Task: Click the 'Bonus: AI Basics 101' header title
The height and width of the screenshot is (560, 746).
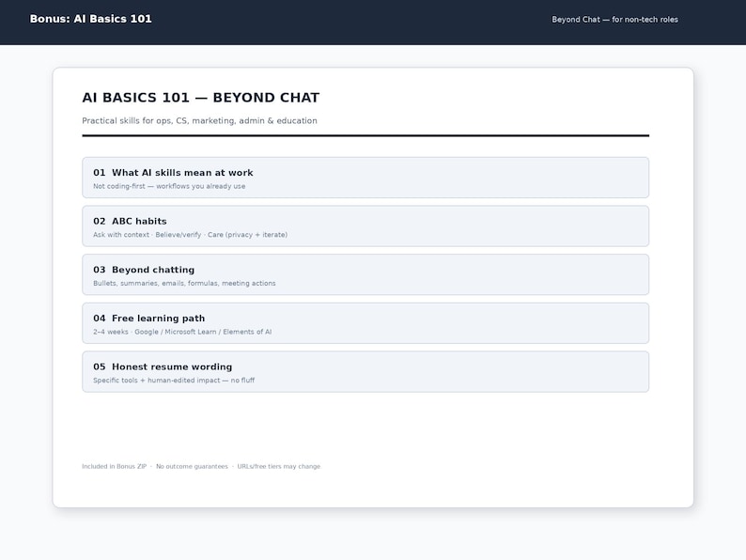Action: tap(90, 19)
